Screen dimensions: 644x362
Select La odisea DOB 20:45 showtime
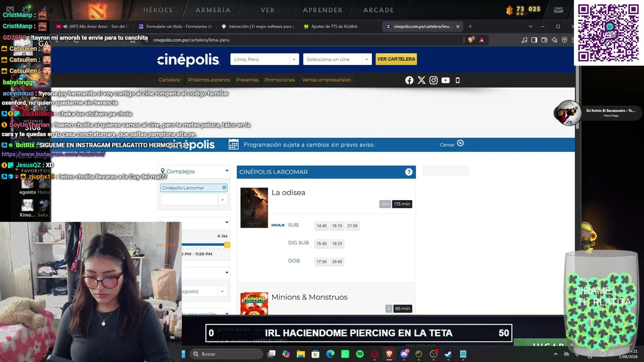coord(337,261)
